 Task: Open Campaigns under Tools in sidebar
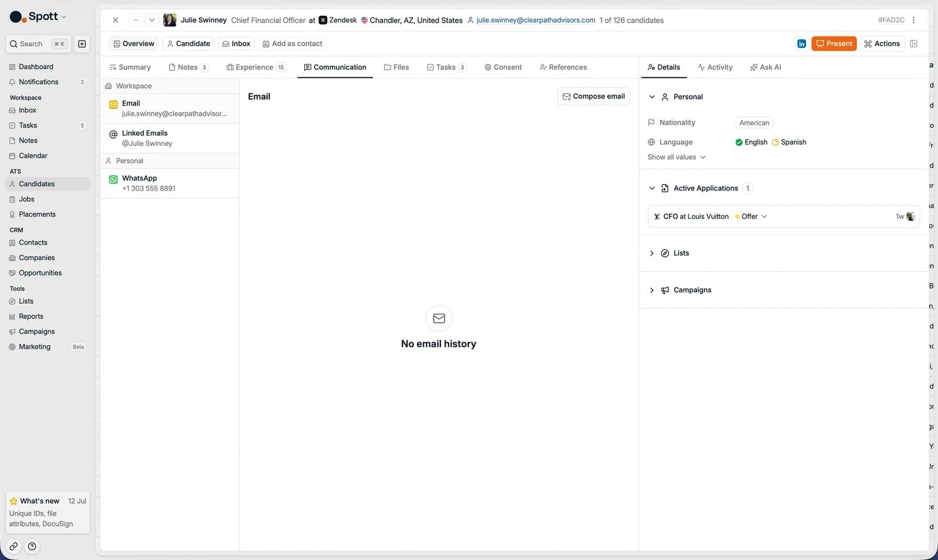click(x=47, y=332)
